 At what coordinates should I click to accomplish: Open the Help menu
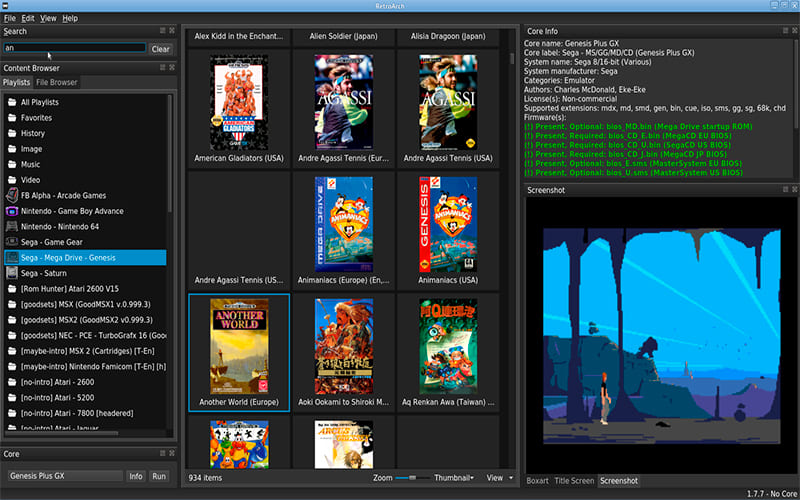pyautogui.click(x=70, y=18)
